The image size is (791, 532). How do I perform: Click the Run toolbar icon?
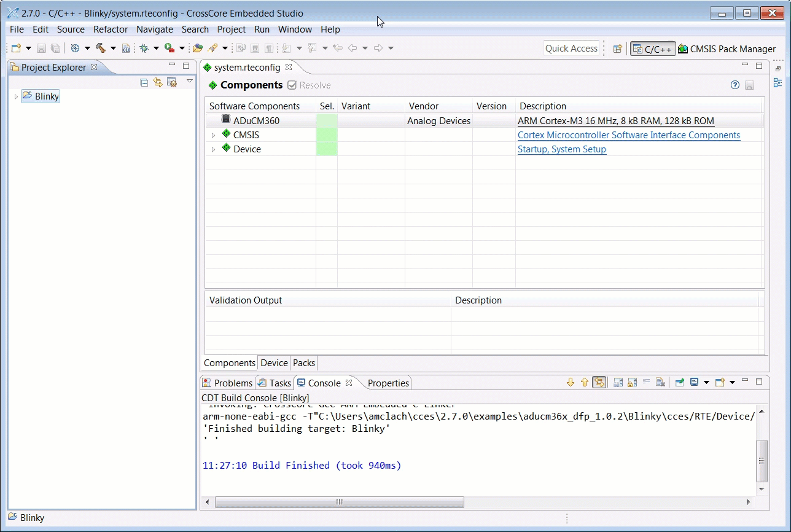(x=169, y=48)
